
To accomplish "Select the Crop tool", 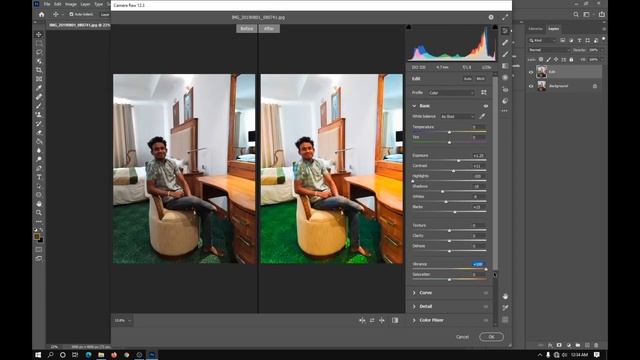I will point(39,70).
